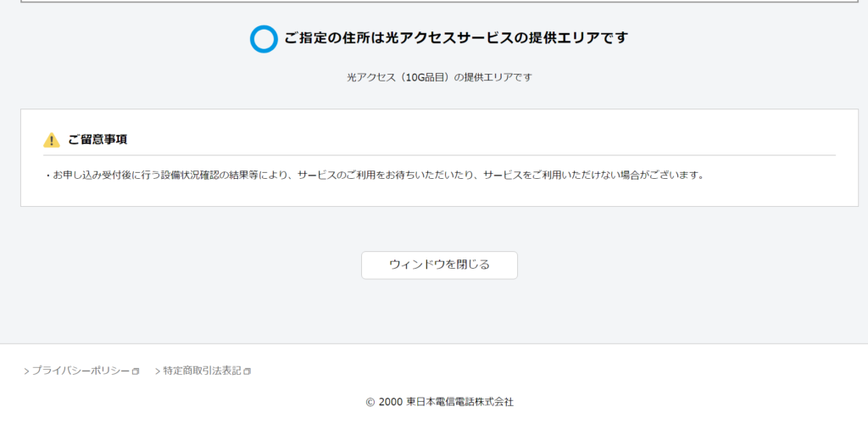Click the 光アクセス（10G品目）subtitle text

(x=439, y=77)
